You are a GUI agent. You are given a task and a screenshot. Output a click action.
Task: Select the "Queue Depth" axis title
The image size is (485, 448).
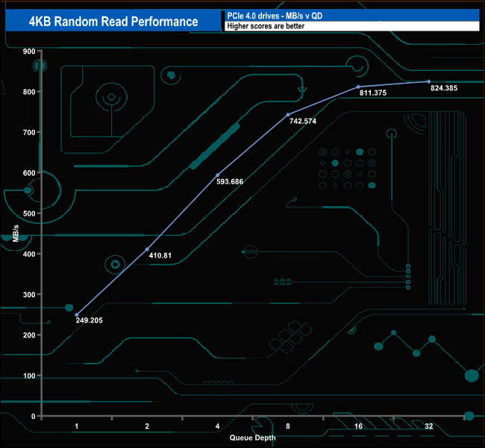pos(251,438)
